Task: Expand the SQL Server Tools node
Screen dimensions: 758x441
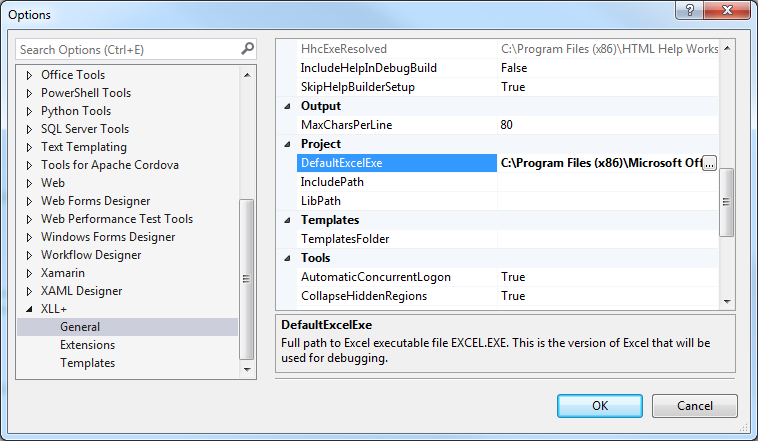Action: tap(29, 129)
